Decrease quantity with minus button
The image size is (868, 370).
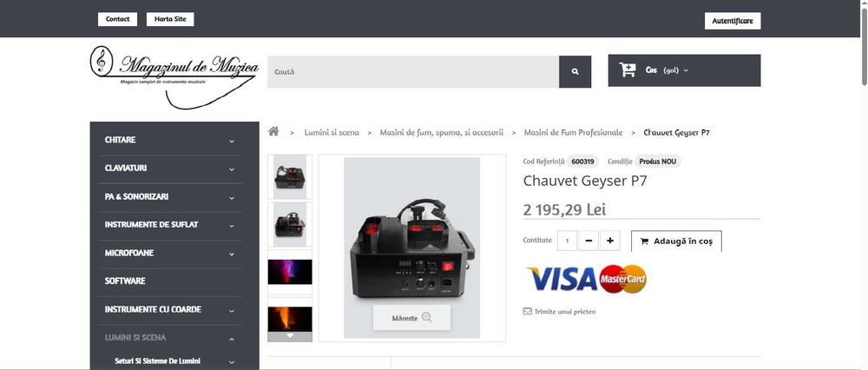point(589,241)
